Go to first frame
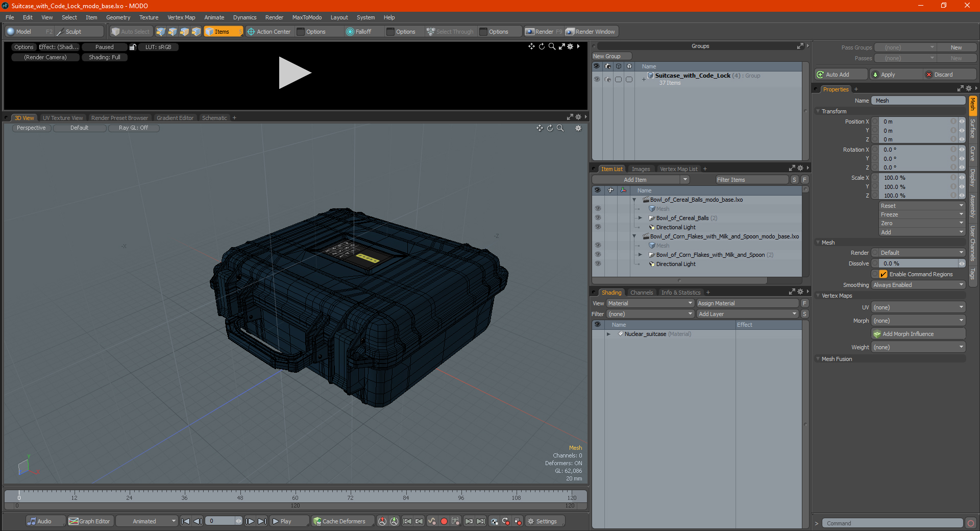Image resolution: width=980 pixels, height=531 pixels. click(x=186, y=521)
